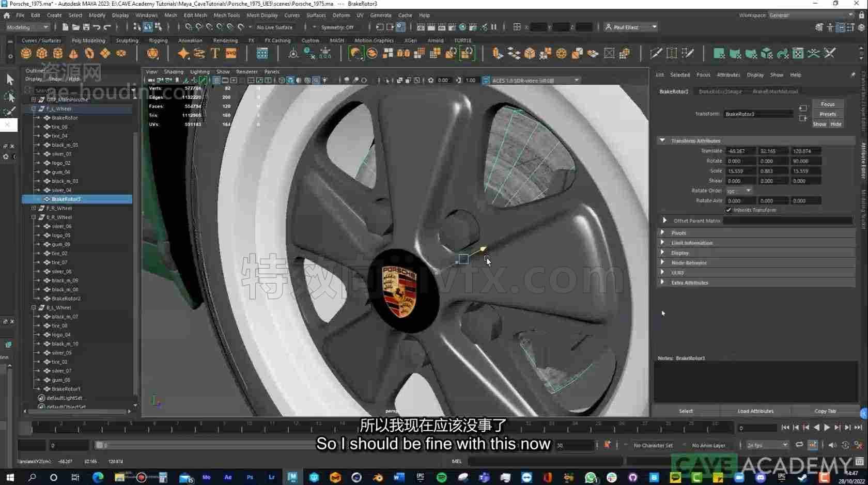Create a polygon cylinder from the shelf
Viewport: 868px width, 485px height.
pyautogui.click(x=58, y=53)
